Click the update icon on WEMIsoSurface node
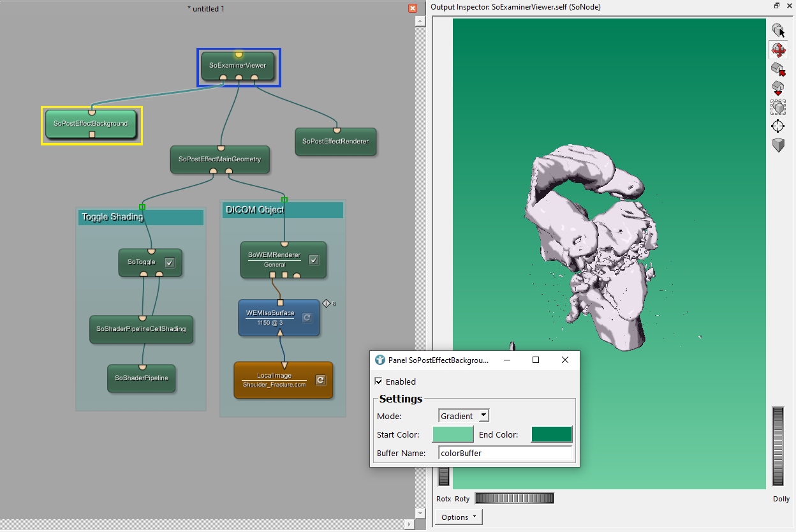 [307, 317]
